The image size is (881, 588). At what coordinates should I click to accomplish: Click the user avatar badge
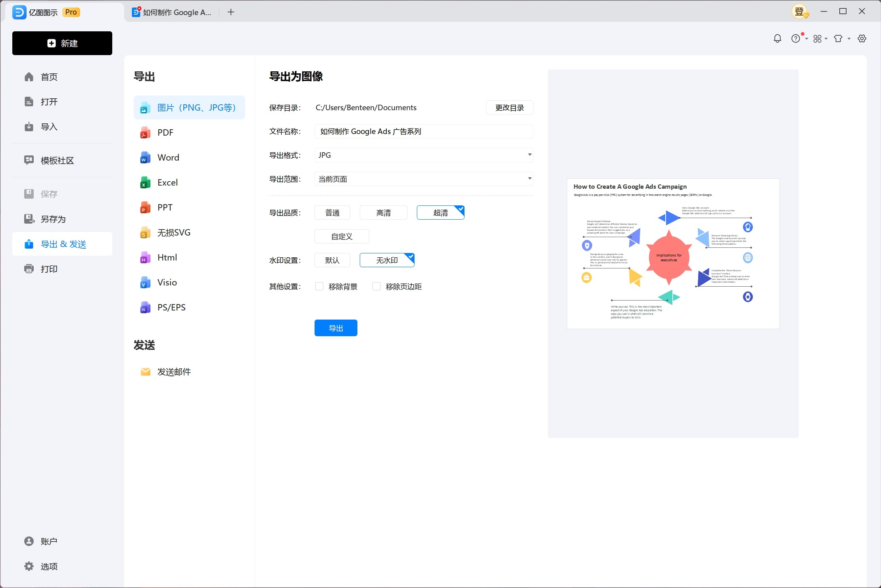800,11
